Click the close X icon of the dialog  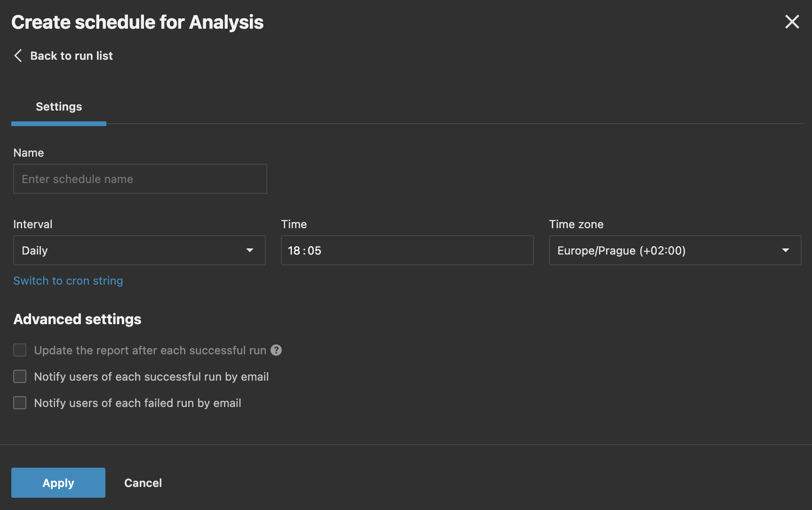point(792,22)
